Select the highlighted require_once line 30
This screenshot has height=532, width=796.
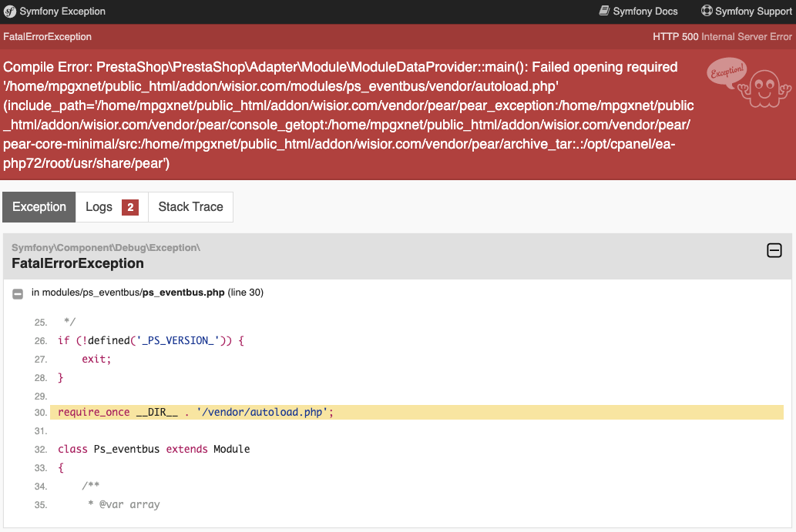[195, 412]
